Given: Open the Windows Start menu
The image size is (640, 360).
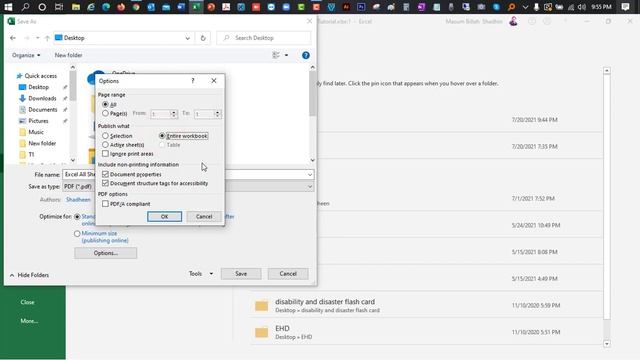Looking at the screenshot, I should (x=8, y=7).
